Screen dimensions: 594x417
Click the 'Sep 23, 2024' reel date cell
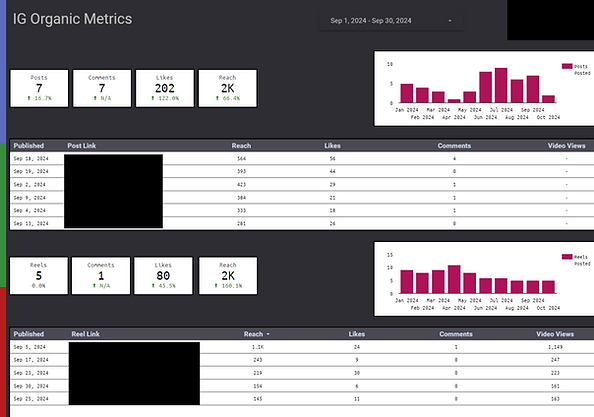pyautogui.click(x=31, y=373)
